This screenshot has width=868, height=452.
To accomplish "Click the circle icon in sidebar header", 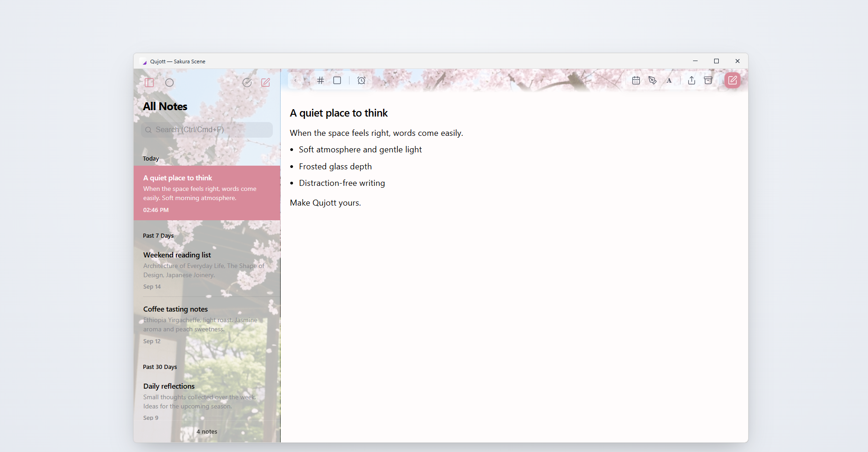I will [x=169, y=83].
